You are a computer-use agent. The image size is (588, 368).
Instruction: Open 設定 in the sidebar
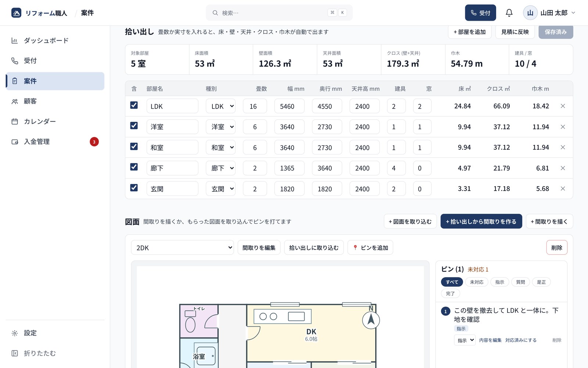pyautogui.click(x=55, y=333)
